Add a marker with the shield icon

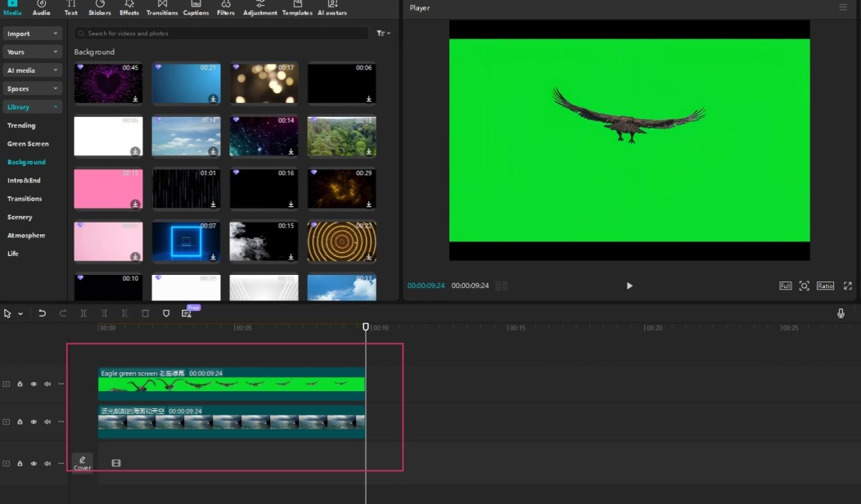click(166, 313)
